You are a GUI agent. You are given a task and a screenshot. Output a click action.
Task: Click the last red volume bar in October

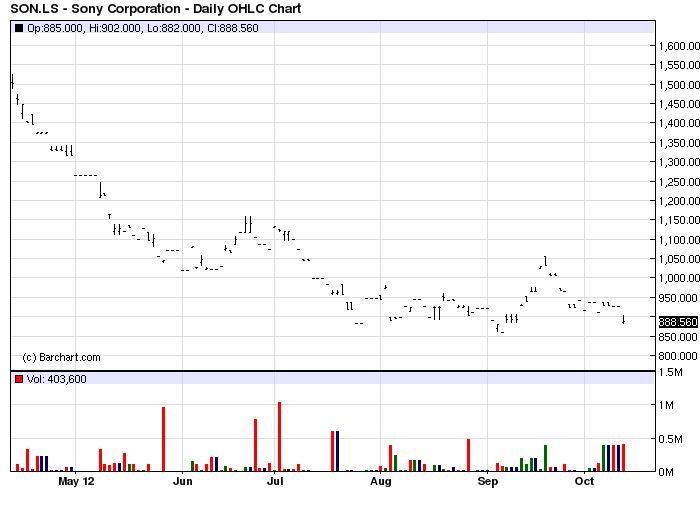pyautogui.click(x=623, y=458)
